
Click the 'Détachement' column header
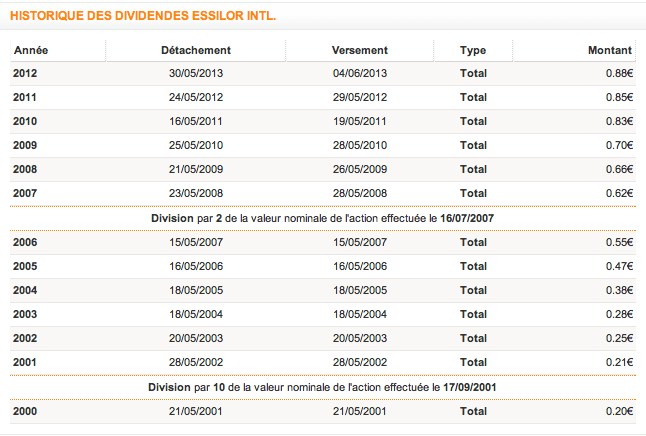pos(196,50)
